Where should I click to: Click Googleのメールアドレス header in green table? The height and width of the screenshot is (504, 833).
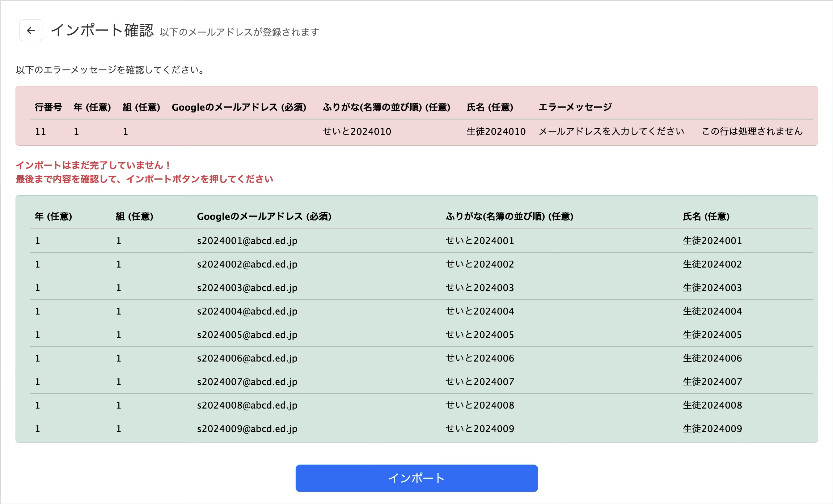(x=264, y=217)
